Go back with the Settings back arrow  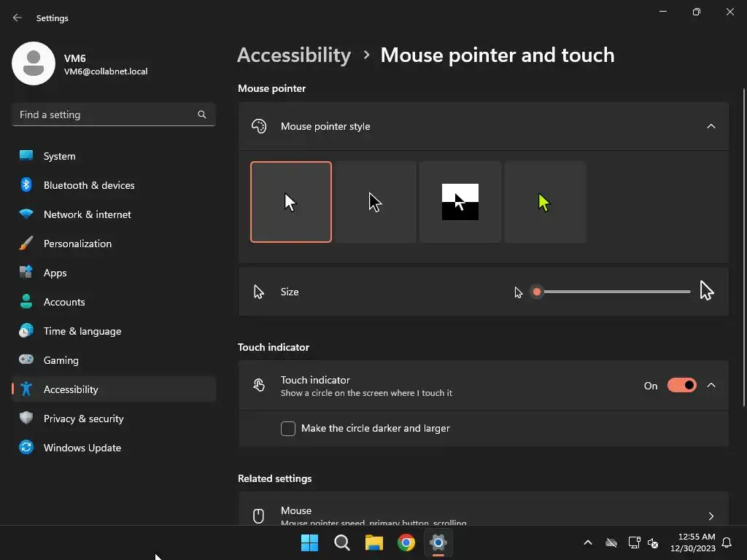[18, 17]
